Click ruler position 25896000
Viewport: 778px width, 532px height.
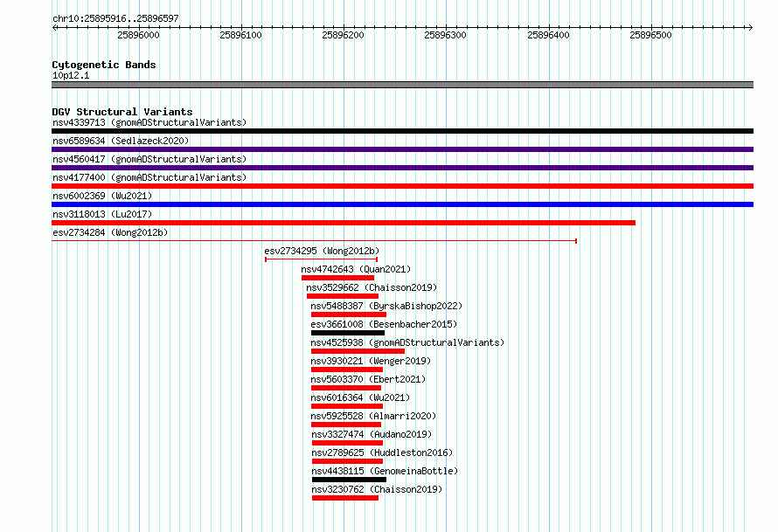138,35
